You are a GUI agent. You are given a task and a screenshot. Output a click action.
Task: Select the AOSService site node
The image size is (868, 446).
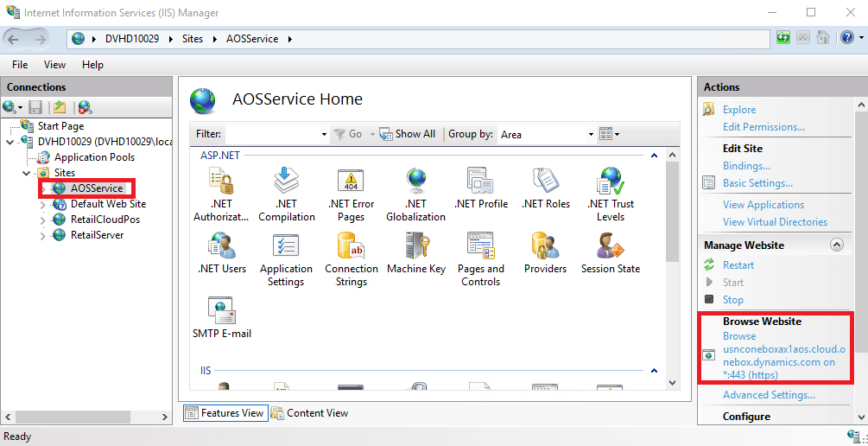(97, 188)
